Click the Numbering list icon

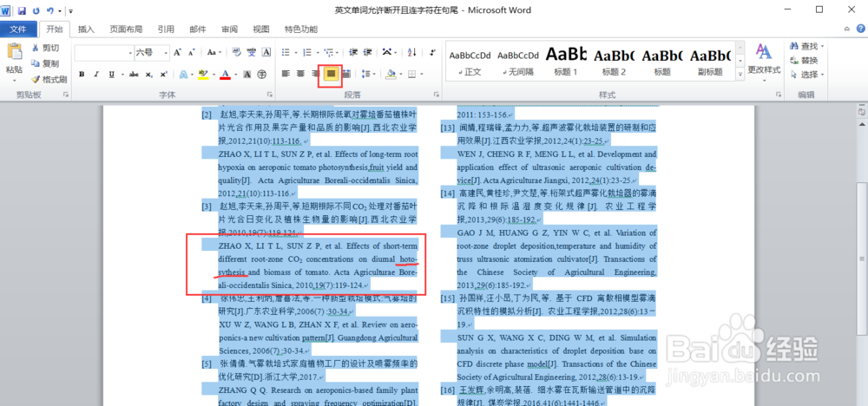[309, 53]
